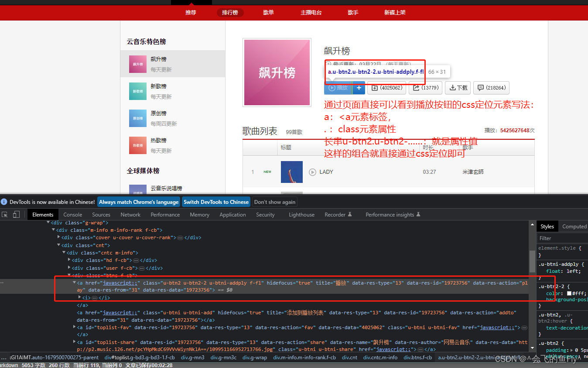Click the inspect element picker icon
This screenshot has height=368, width=588.
click(x=5, y=214)
